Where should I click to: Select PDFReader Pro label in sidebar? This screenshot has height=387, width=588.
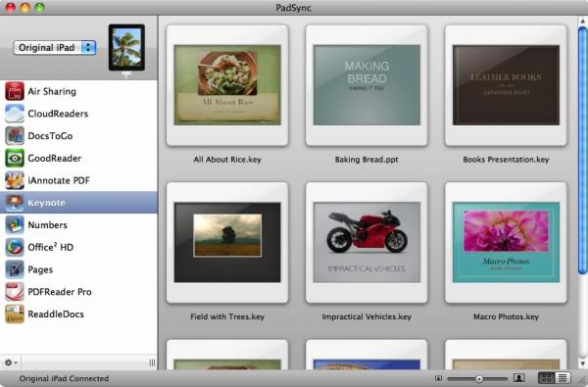tap(60, 292)
